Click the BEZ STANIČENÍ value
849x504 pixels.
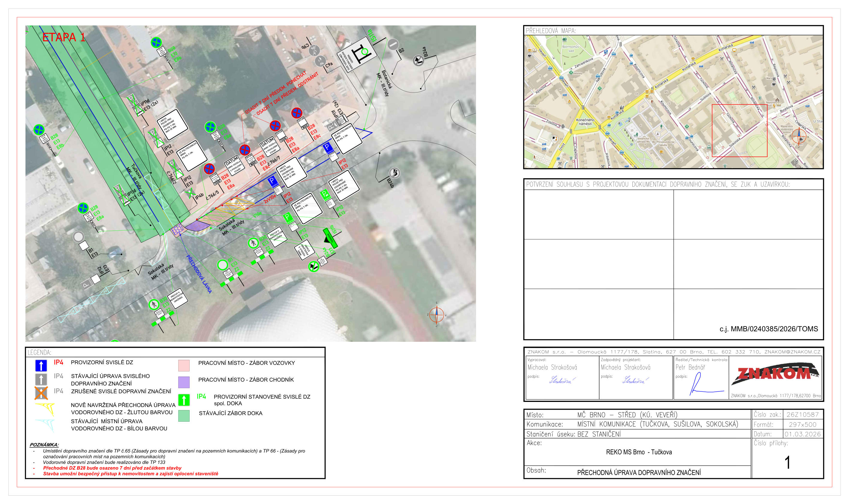coord(599,434)
